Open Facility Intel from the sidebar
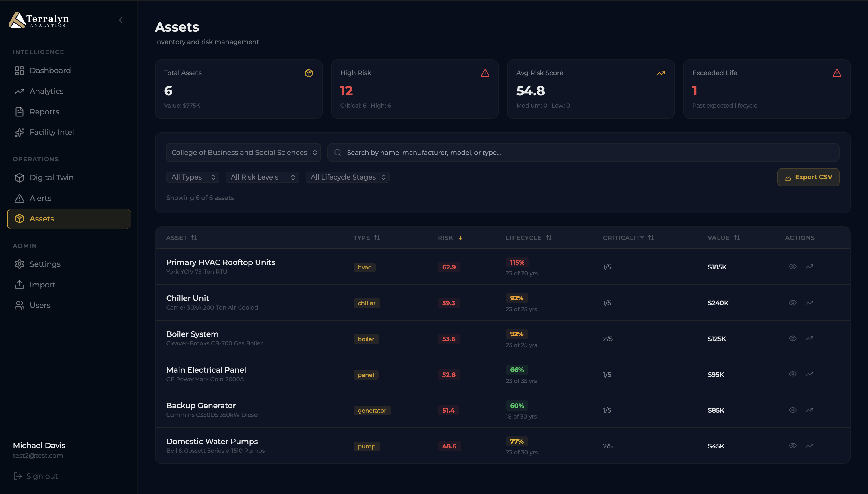The height and width of the screenshot is (494, 868). [x=52, y=132]
